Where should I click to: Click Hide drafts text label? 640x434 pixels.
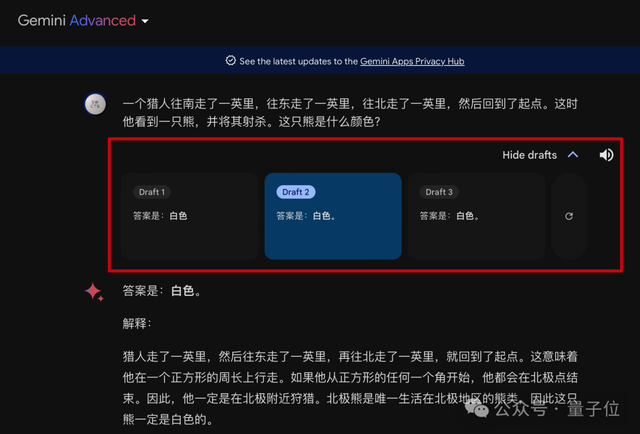pyautogui.click(x=529, y=155)
